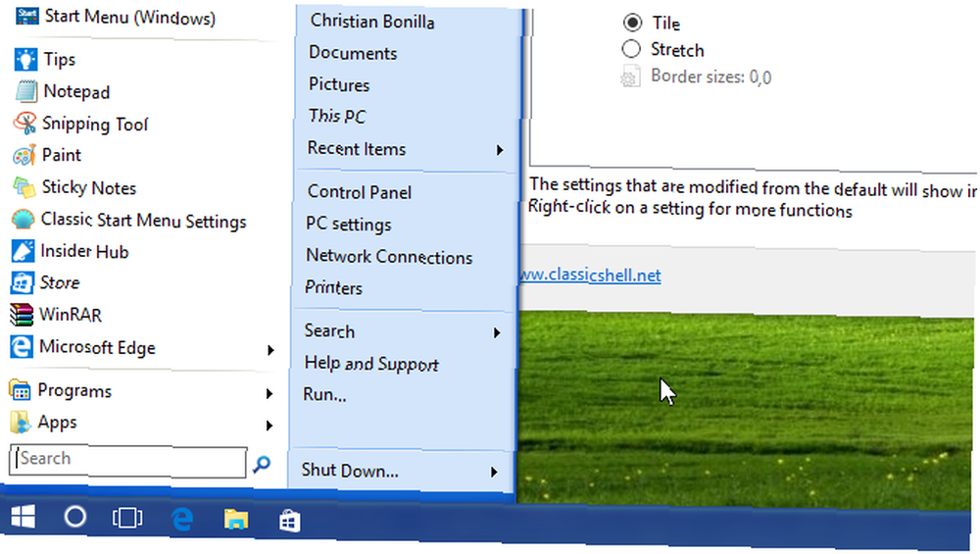The image size is (980, 554).
Task: Expand the Programs submenu arrow
Action: [269, 394]
